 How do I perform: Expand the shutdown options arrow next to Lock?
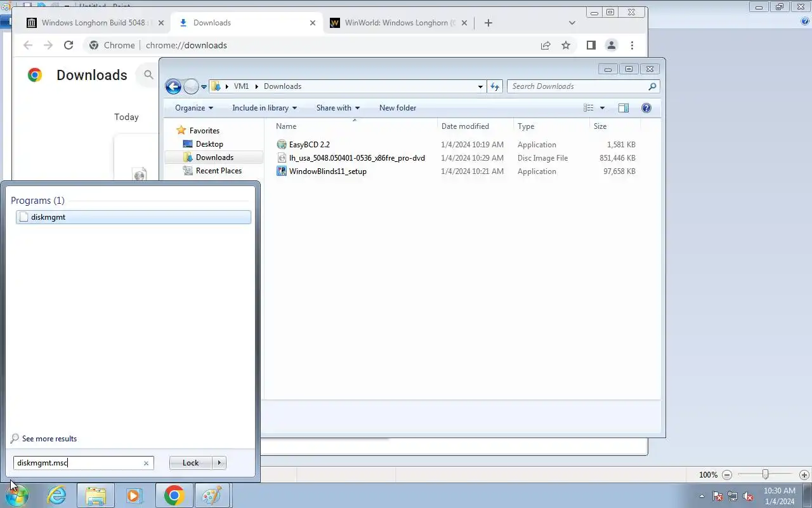[x=219, y=463]
